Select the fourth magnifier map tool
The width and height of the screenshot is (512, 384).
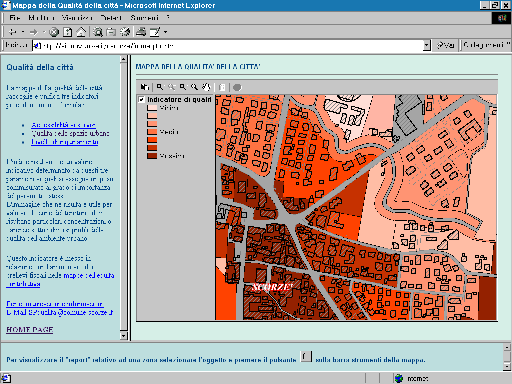click(x=194, y=87)
